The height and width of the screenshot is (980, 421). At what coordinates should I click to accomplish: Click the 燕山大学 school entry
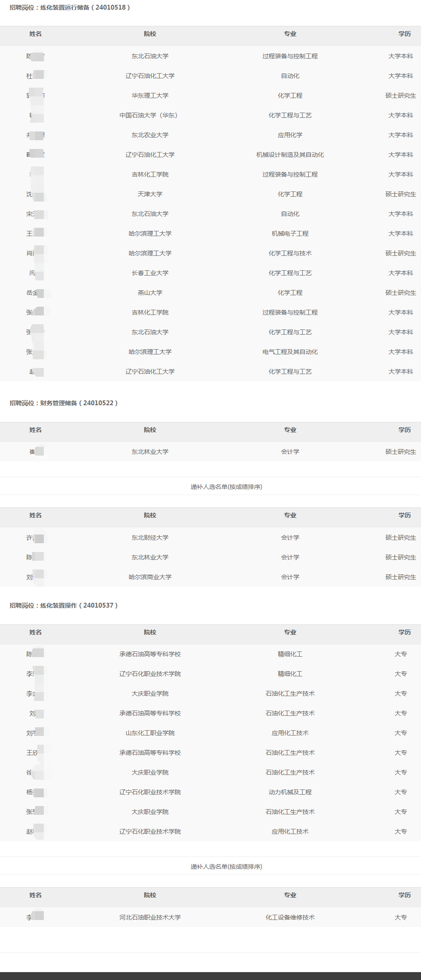(150, 293)
